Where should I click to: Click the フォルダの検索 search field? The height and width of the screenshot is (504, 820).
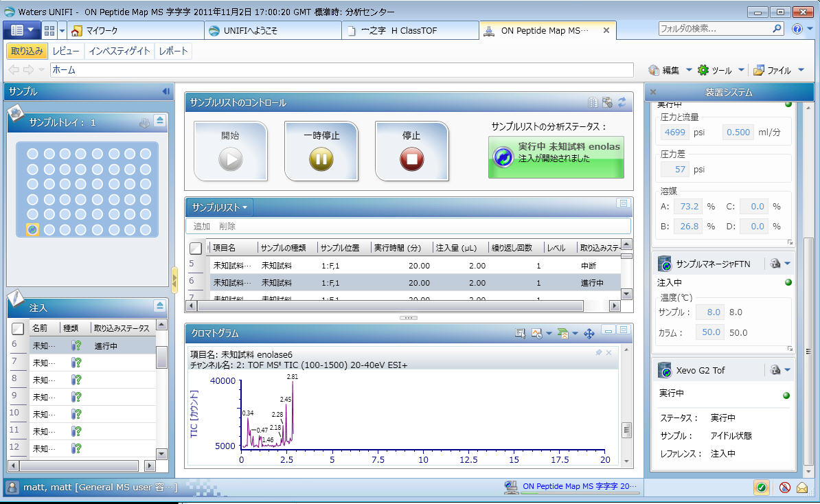(715, 29)
